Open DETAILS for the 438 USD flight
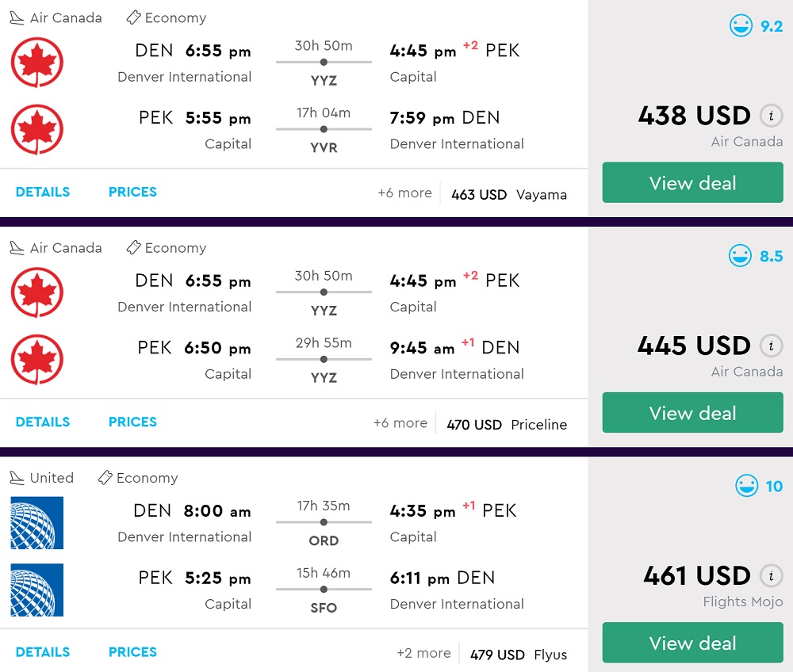The width and height of the screenshot is (793, 672). (43, 192)
